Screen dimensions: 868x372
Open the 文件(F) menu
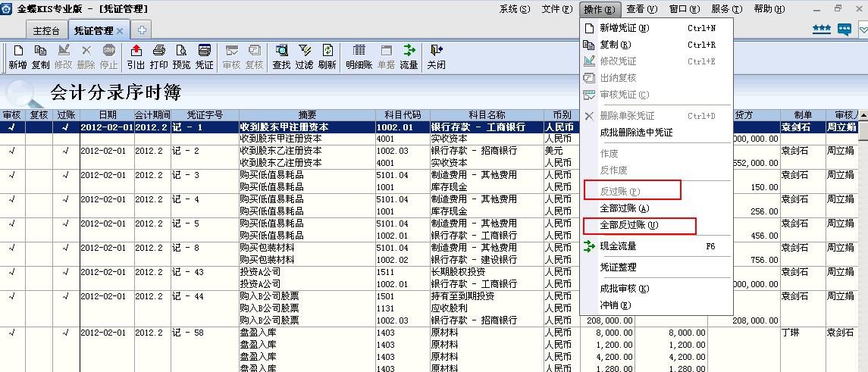[x=557, y=9]
